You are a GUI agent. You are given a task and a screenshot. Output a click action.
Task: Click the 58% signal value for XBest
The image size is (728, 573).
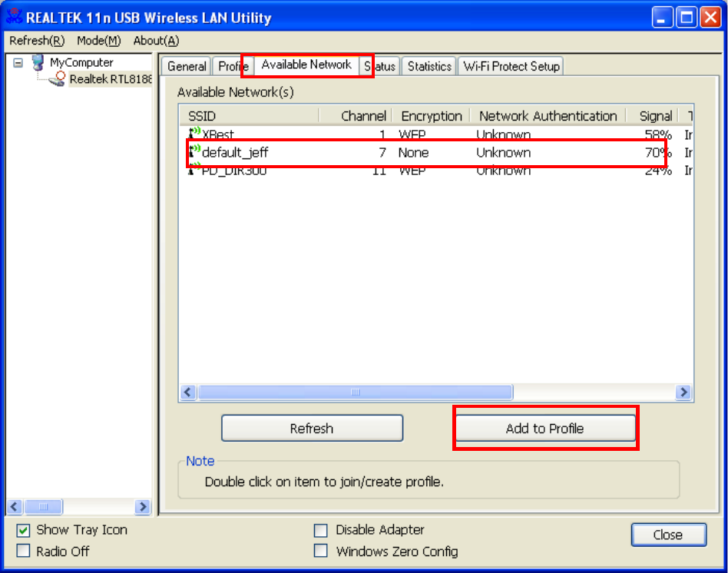pyautogui.click(x=658, y=134)
